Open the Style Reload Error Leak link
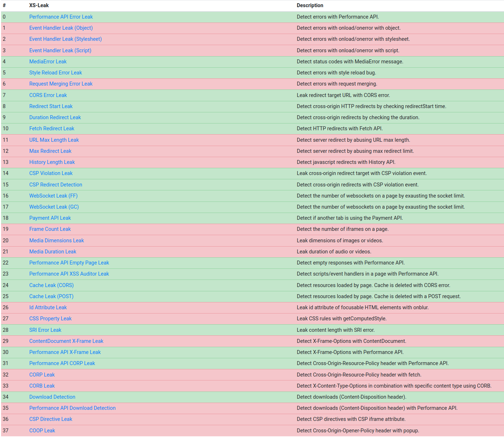The width and height of the screenshot is (504, 437). tap(55, 73)
